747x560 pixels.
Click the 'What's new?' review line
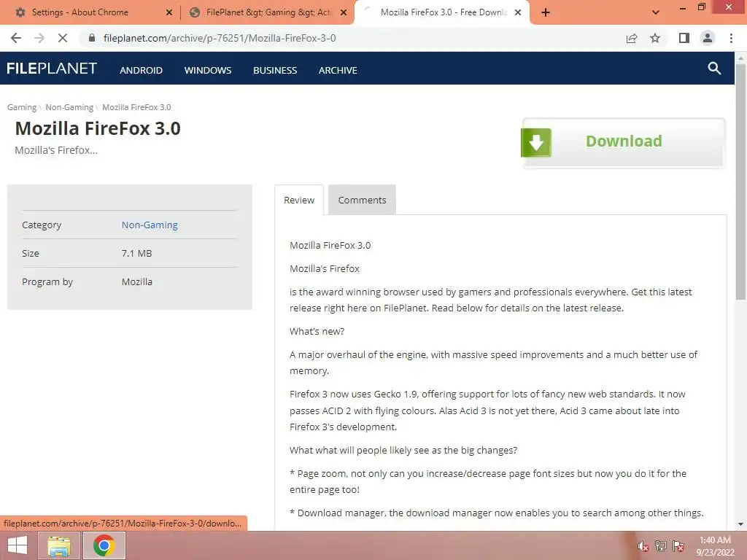click(x=317, y=332)
